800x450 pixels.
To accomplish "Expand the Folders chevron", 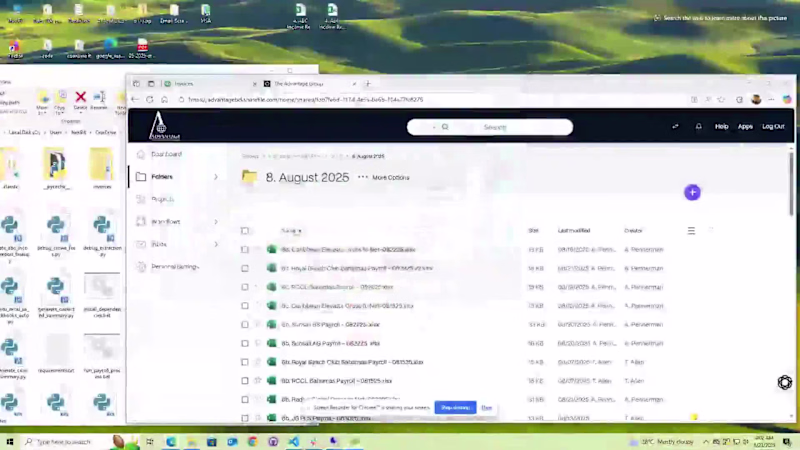I will coord(216,177).
